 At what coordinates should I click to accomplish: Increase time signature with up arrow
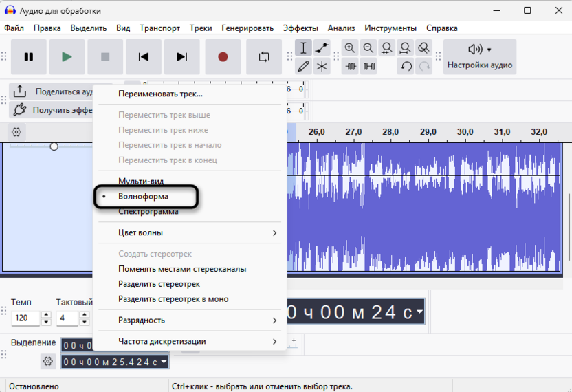click(x=85, y=314)
